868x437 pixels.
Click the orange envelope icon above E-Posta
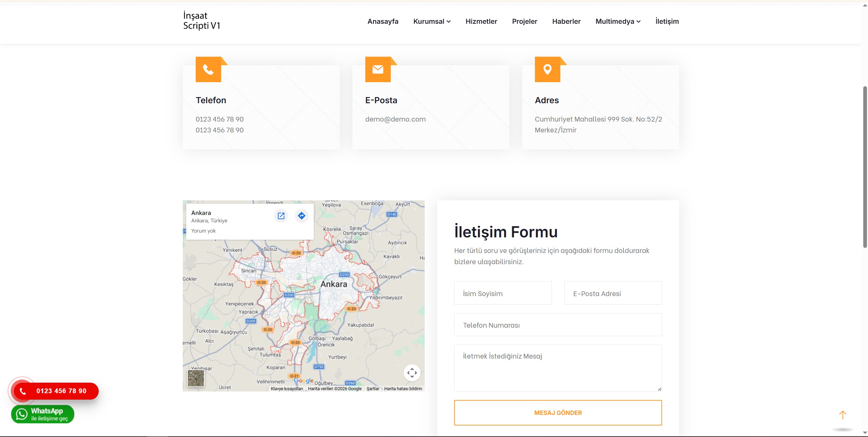pos(378,70)
